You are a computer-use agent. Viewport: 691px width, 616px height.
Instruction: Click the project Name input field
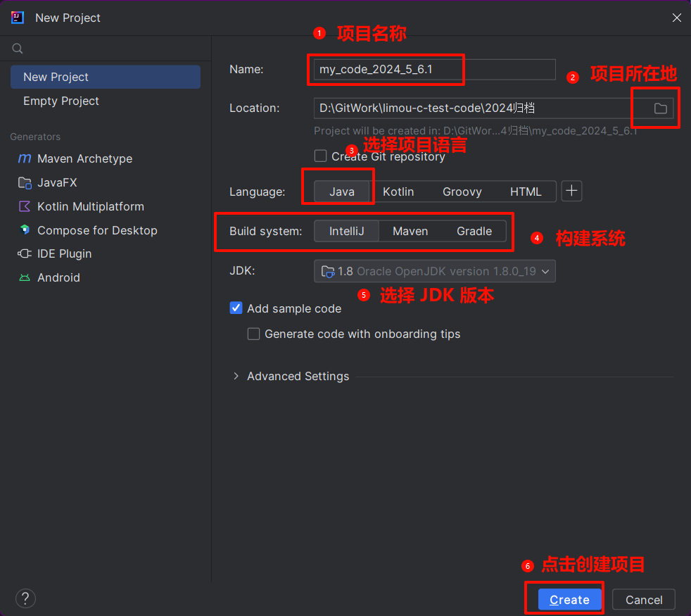tap(433, 69)
